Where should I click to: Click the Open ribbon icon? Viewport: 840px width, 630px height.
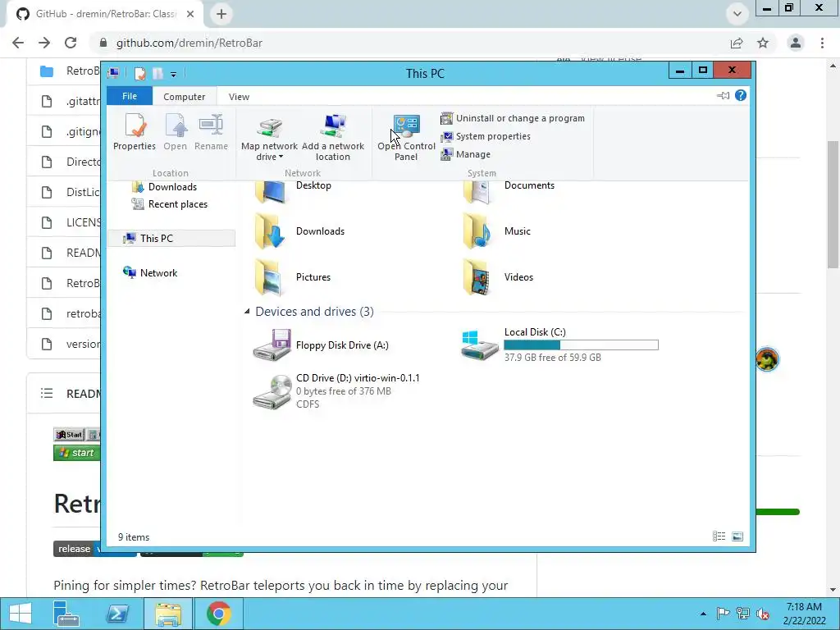coord(176,132)
